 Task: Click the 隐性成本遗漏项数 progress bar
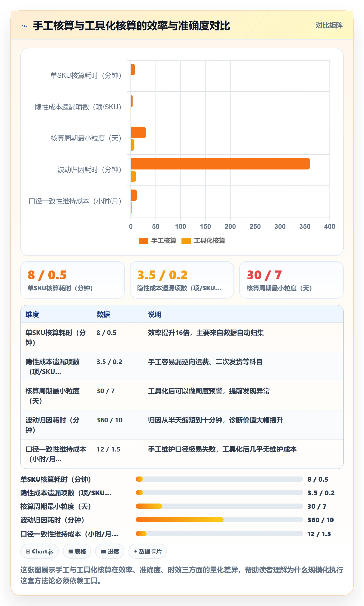[x=219, y=493]
